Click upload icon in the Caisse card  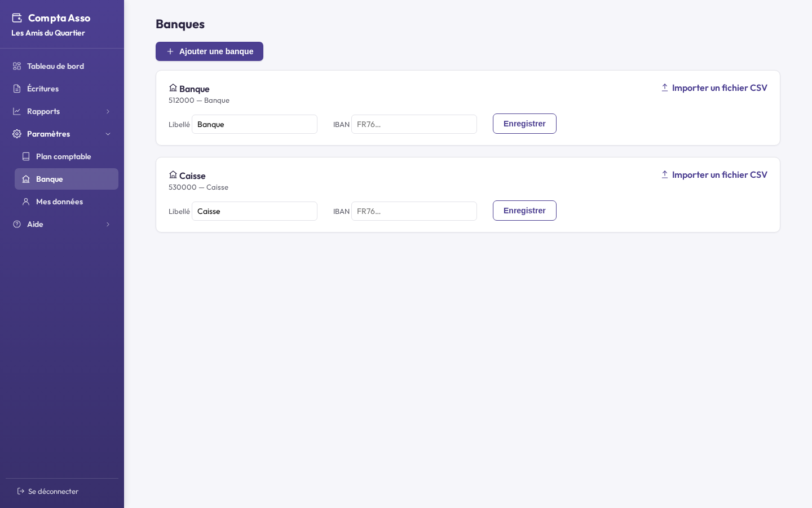click(x=665, y=174)
